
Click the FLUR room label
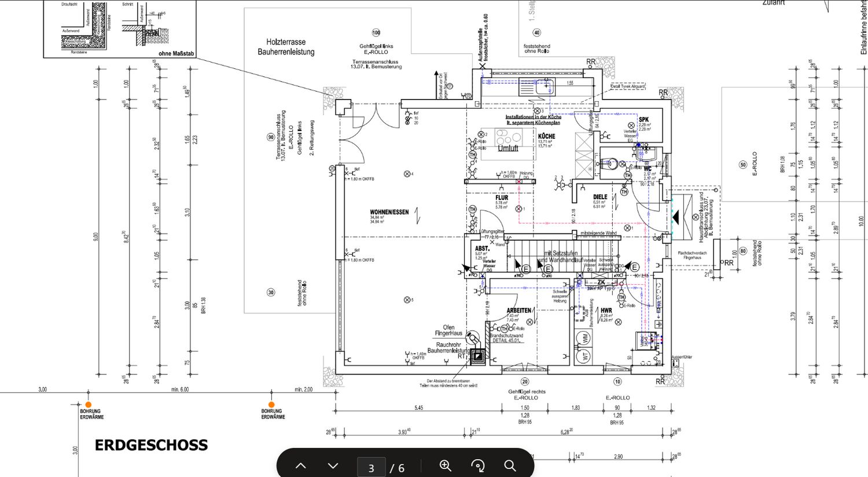(x=502, y=198)
